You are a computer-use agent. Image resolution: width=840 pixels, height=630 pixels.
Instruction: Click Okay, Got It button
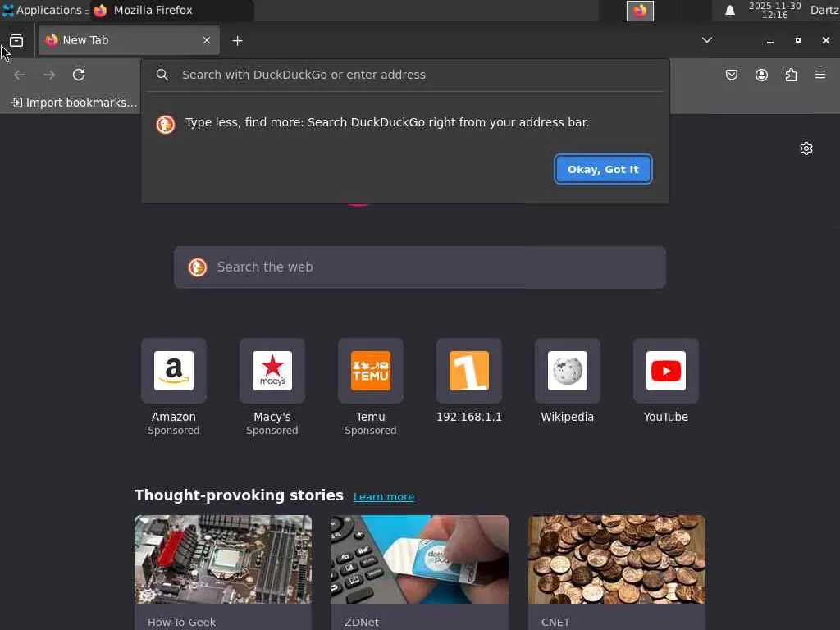603,169
